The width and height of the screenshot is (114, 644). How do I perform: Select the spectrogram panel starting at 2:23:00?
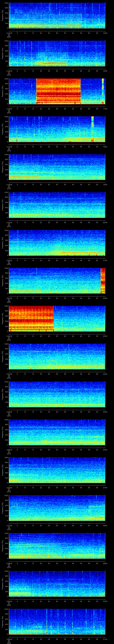point(57,356)
